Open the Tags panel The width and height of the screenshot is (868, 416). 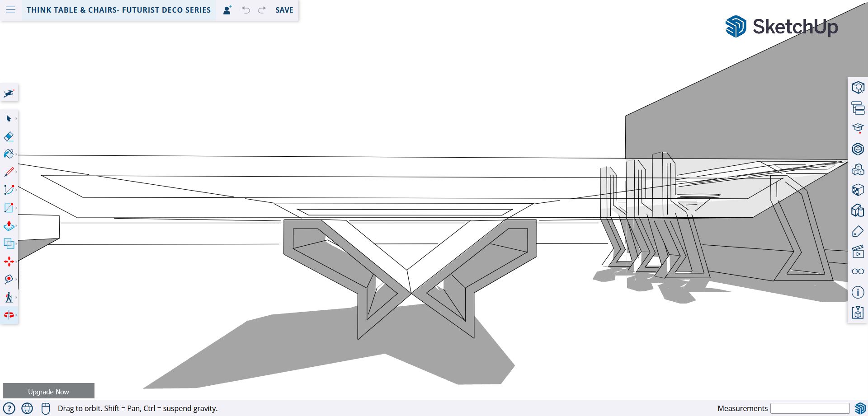pos(858,232)
